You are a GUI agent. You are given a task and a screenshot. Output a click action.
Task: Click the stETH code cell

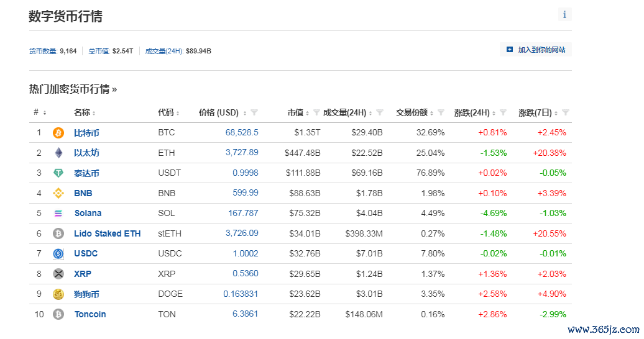170,233
